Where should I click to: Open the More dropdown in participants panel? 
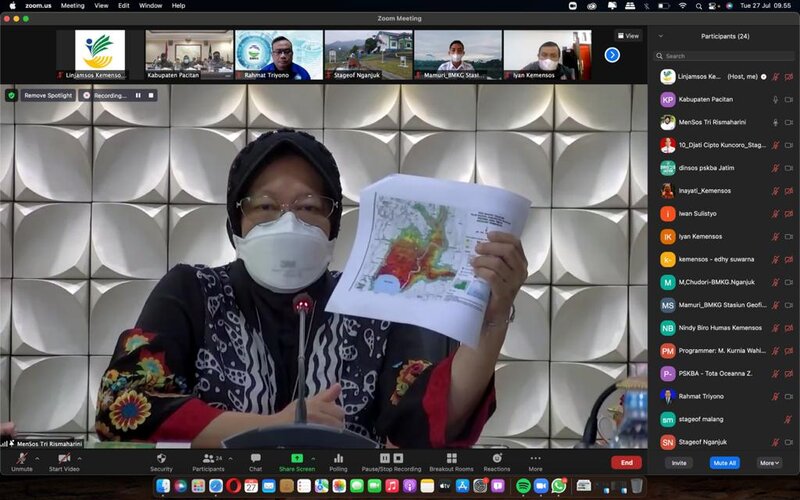pyautogui.click(x=768, y=463)
